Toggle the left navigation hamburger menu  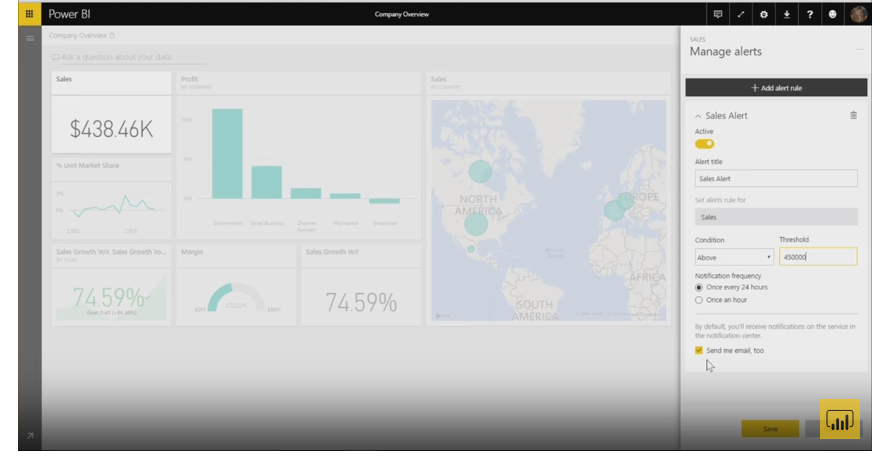tap(30, 38)
